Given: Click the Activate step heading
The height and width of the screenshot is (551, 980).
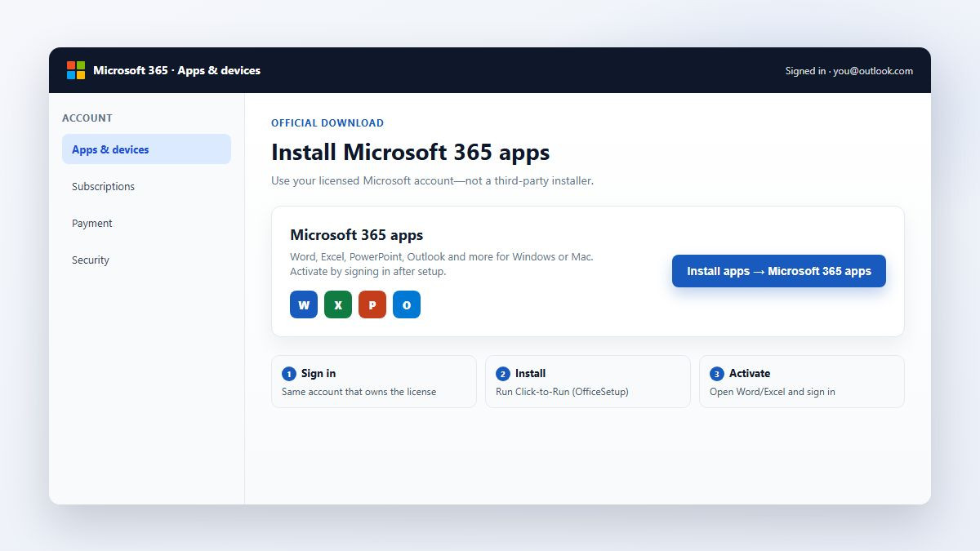Looking at the screenshot, I should click(750, 373).
